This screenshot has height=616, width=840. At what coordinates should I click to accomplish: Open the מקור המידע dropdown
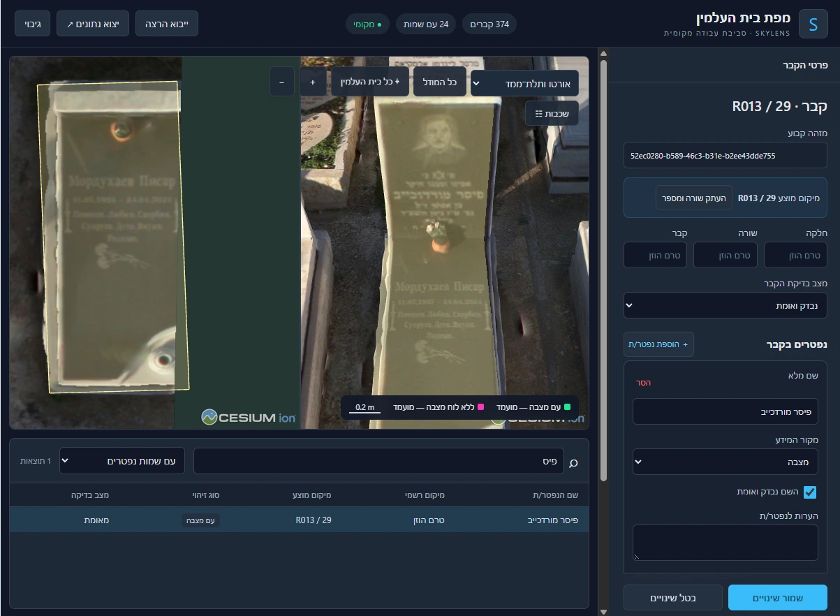[725, 462]
